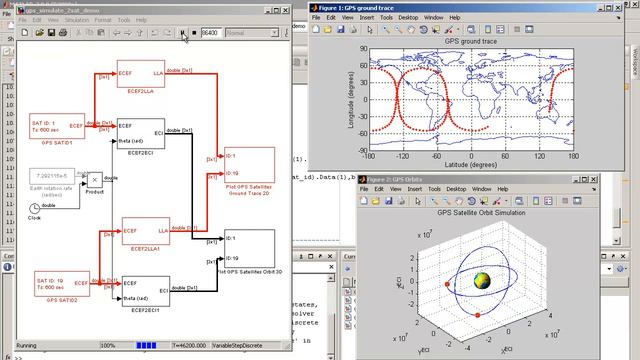This screenshot has height=360, width=640.
Task: Select Plot GPS Satellites Ground Trace 2D block
Action: tap(249, 165)
